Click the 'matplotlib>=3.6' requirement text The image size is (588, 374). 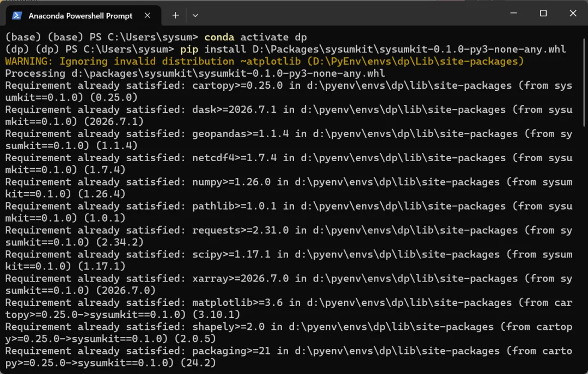237,302
